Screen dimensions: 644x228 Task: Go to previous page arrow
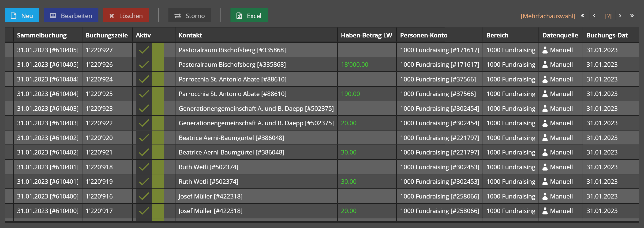pos(594,16)
